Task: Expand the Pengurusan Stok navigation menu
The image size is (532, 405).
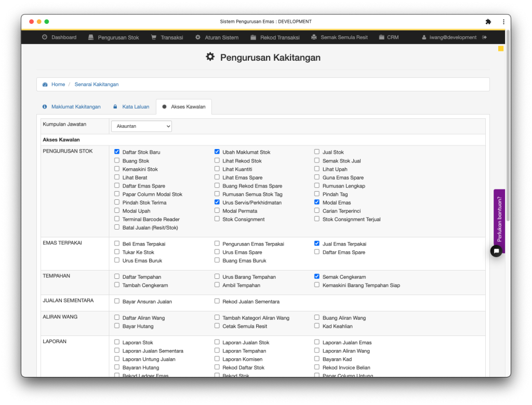Action: (x=113, y=37)
